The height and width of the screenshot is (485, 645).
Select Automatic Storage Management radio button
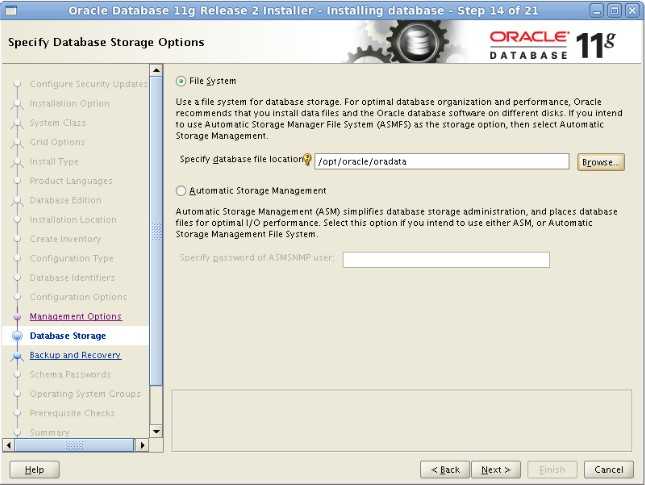pos(181,191)
